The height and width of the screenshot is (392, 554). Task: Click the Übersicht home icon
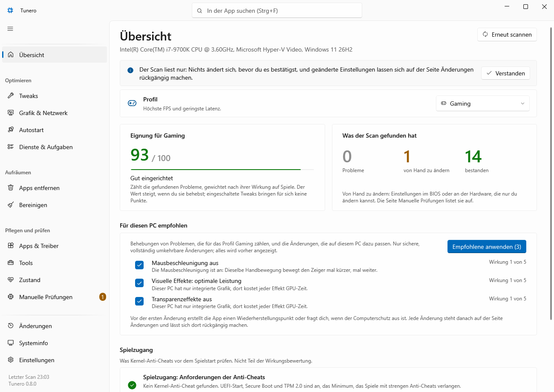click(11, 55)
